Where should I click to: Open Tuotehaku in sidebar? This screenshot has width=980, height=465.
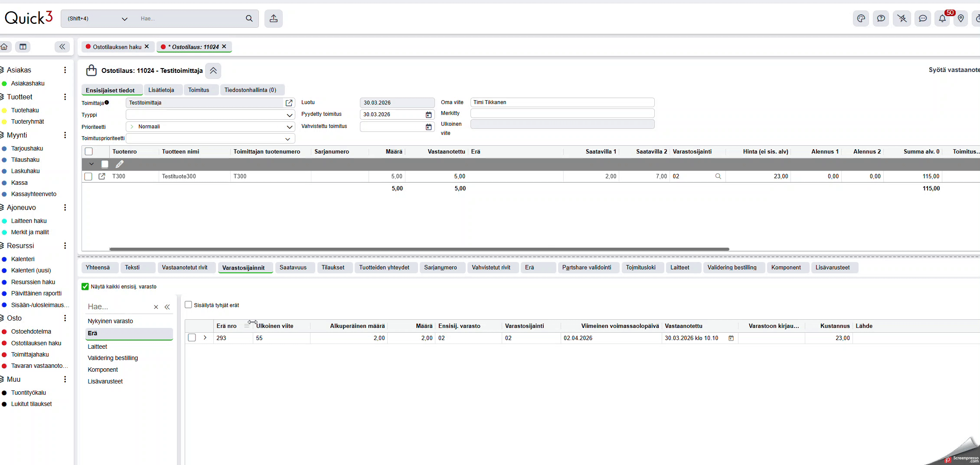pos(25,110)
